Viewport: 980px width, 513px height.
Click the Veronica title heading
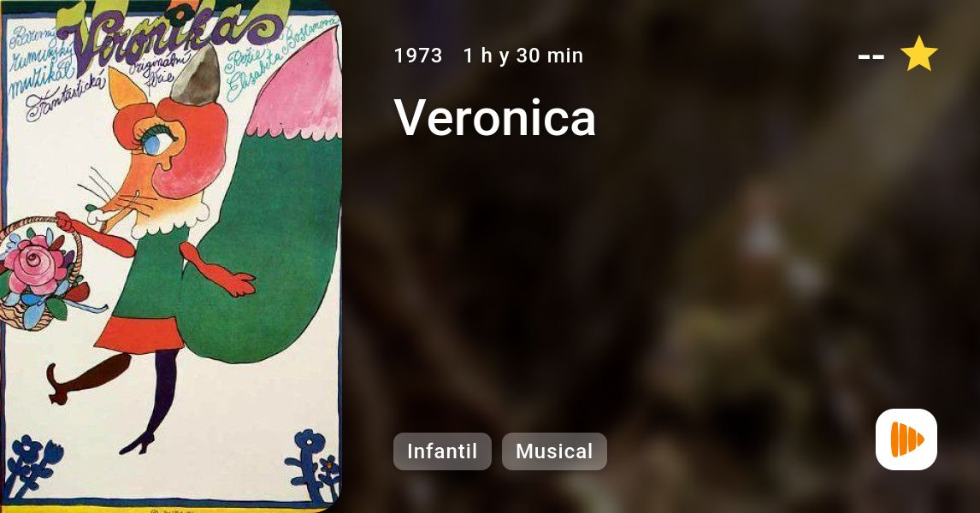pyautogui.click(x=494, y=117)
